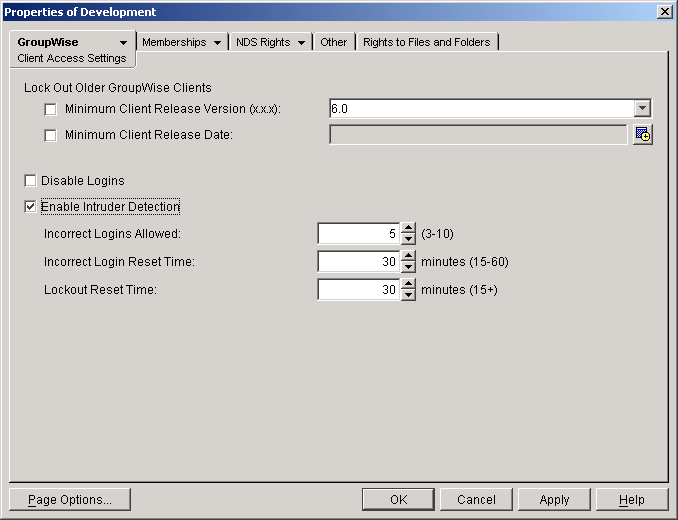Increase Incorrect Logins Allowed value
The image size is (678, 520).
[408, 228]
